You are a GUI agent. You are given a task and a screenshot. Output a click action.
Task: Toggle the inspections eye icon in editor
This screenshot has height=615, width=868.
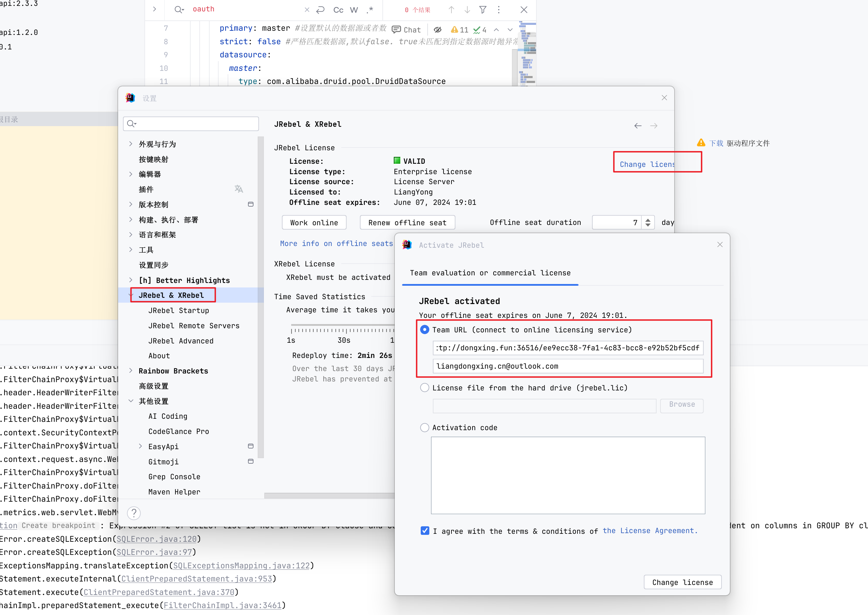[438, 29]
